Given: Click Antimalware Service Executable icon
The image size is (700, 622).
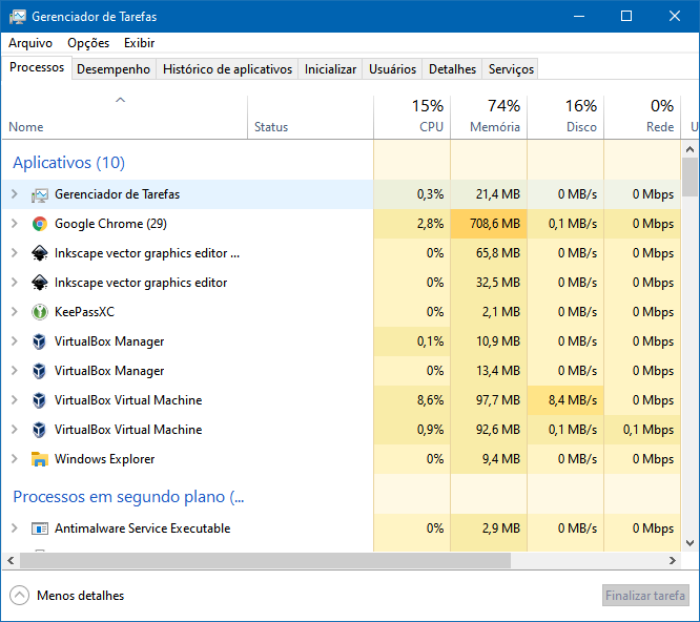Looking at the screenshot, I should tap(39, 529).
